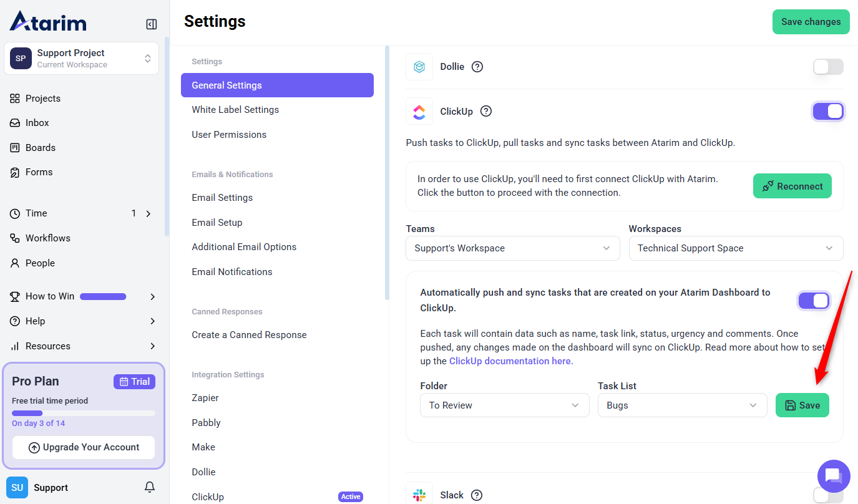858x504 pixels.
Task: Click the free trial progress bar
Action: pos(84,413)
